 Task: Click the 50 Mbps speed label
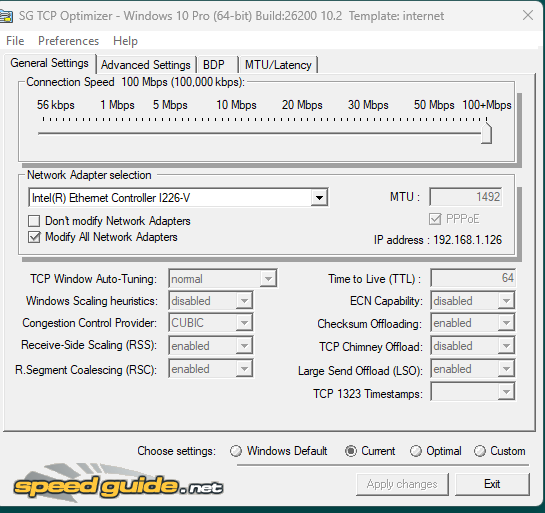coord(434,105)
